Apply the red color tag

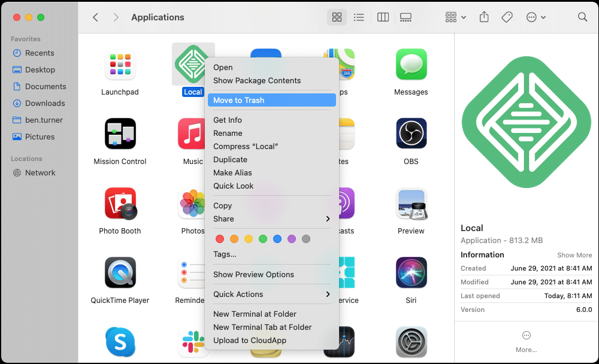[x=220, y=239]
